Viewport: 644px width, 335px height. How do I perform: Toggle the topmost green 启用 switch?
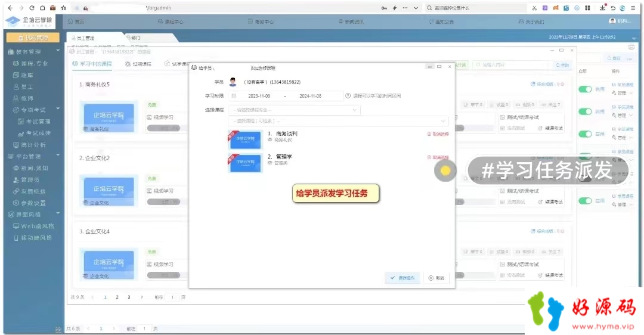click(x=585, y=89)
